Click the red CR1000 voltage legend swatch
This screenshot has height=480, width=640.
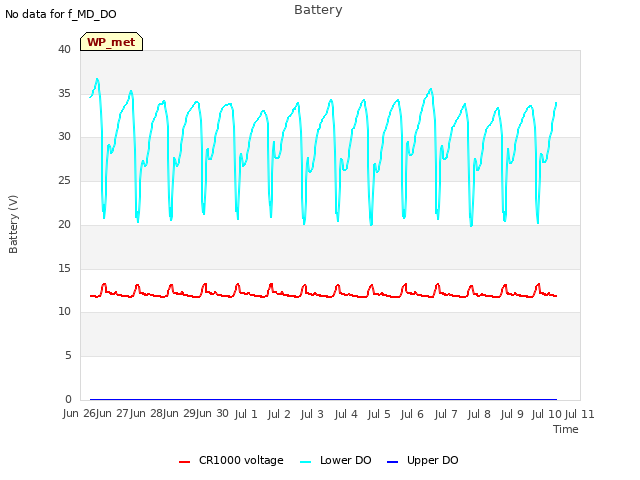pos(184,462)
